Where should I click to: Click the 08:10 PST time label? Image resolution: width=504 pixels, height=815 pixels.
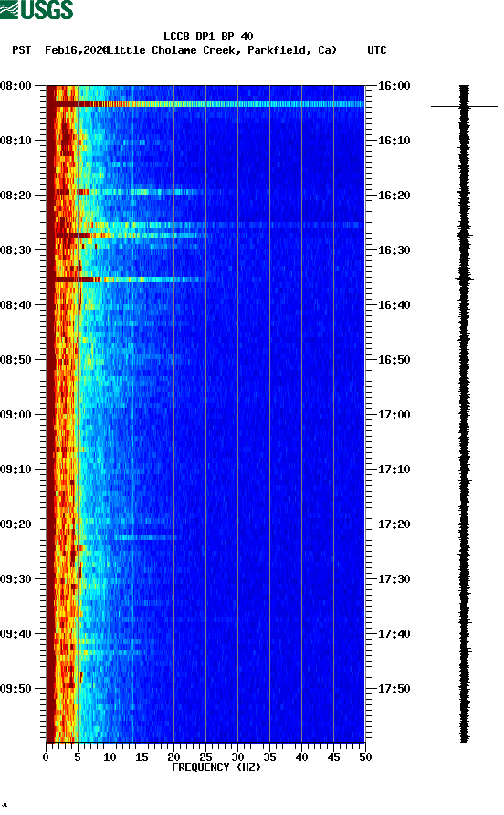16,141
